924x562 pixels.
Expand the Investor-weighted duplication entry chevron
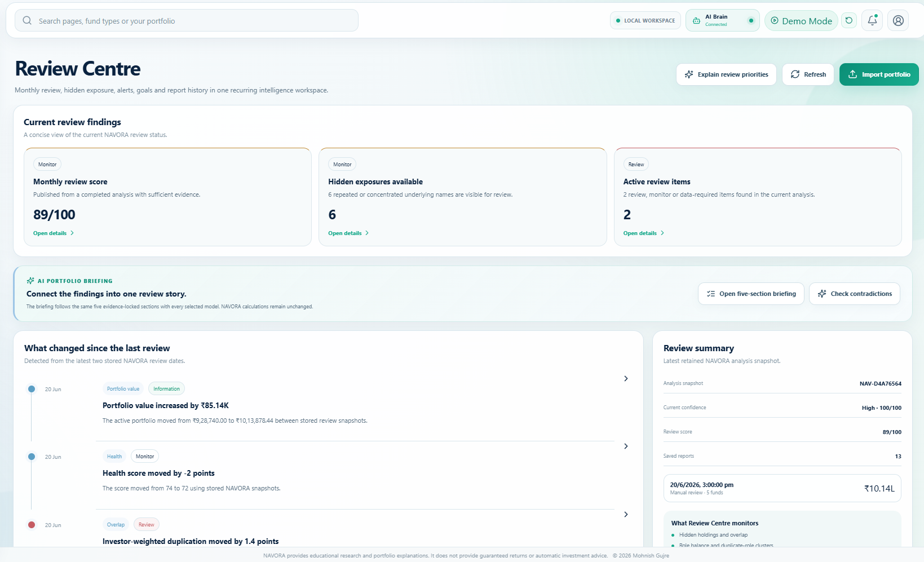point(626,515)
